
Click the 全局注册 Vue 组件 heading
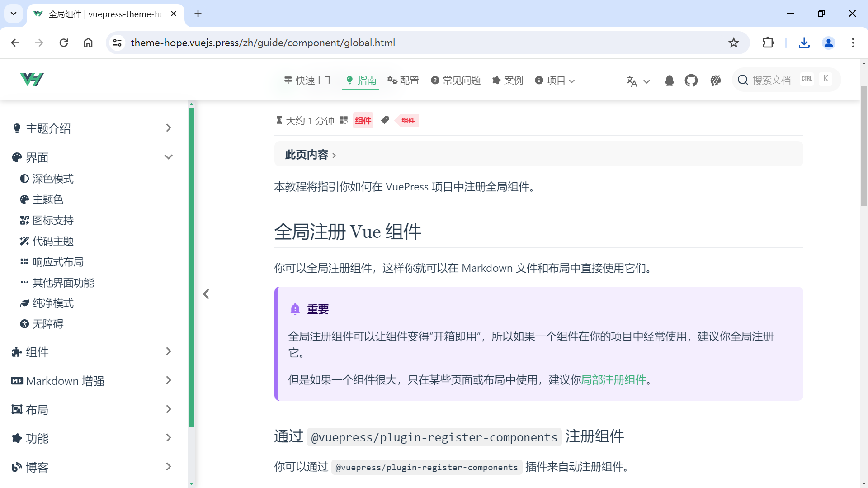click(x=348, y=232)
